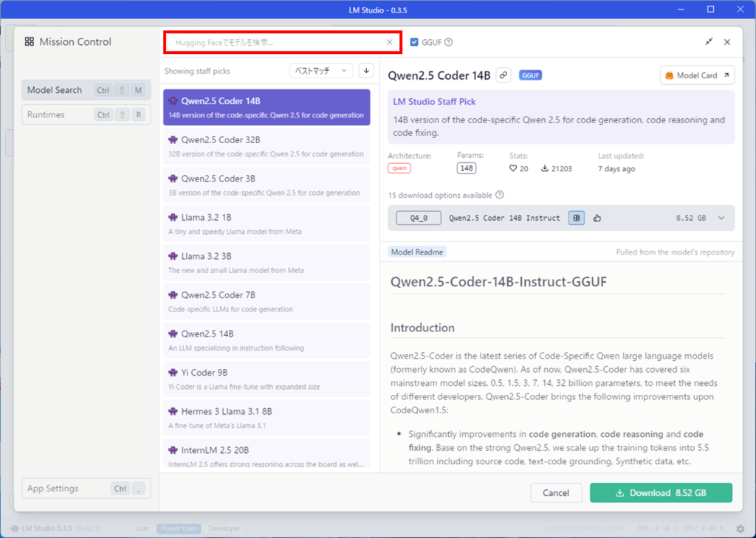Open the Model Card link
The height and width of the screenshot is (538, 756).
tap(697, 75)
